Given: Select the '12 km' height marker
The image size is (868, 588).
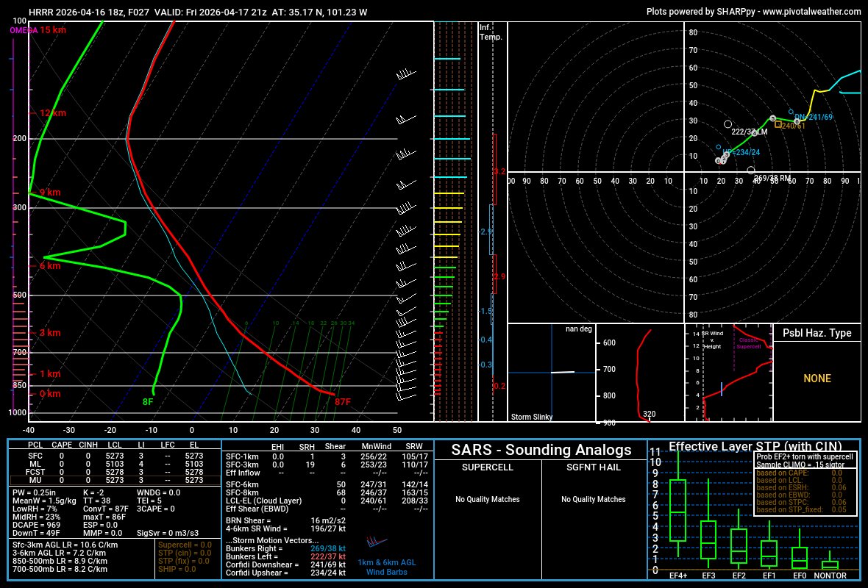Looking at the screenshot, I should (x=52, y=113).
